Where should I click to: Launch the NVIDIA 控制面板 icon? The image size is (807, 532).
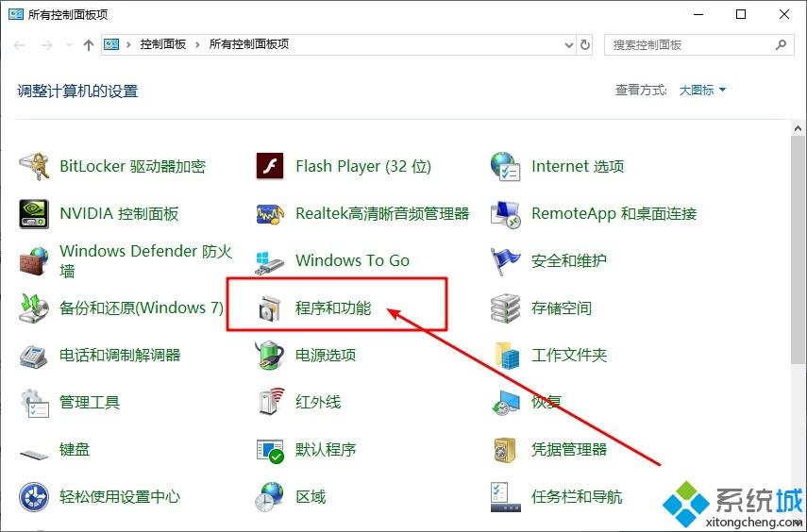[x=34, y=213]
